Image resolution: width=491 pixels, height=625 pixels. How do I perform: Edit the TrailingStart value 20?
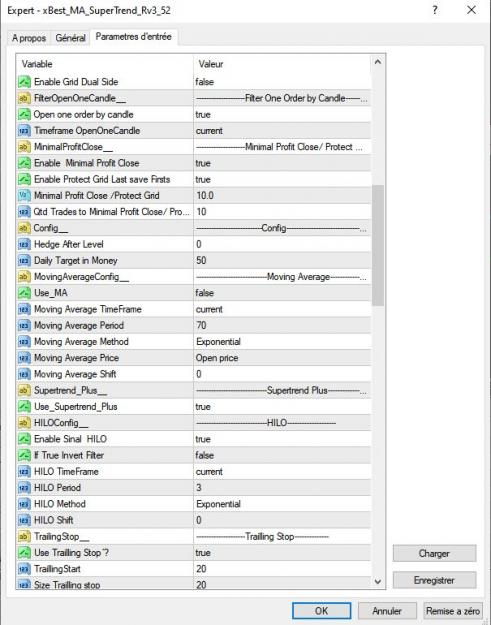282,569
